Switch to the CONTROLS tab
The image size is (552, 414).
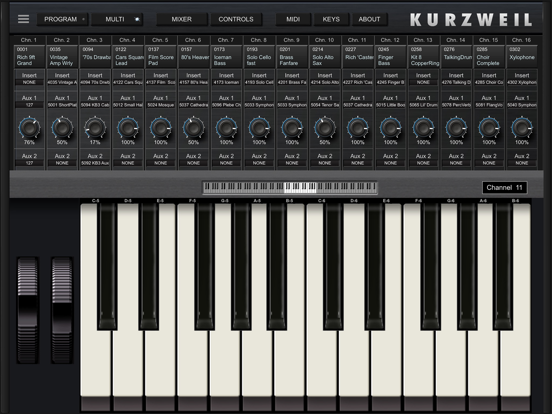pyautogui.click(x=236, y=19)
